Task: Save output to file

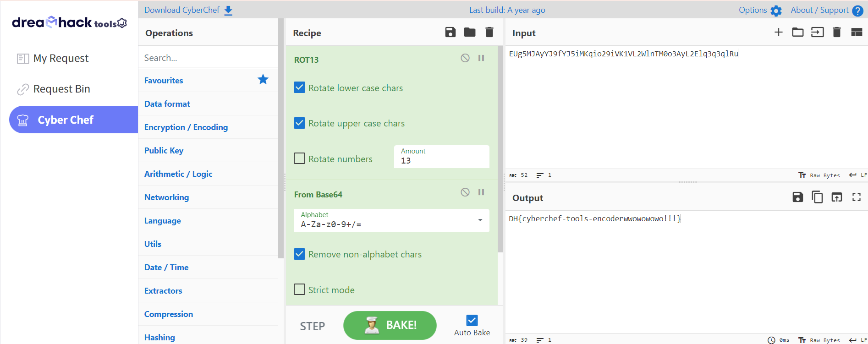Action: tap(798, 197)
